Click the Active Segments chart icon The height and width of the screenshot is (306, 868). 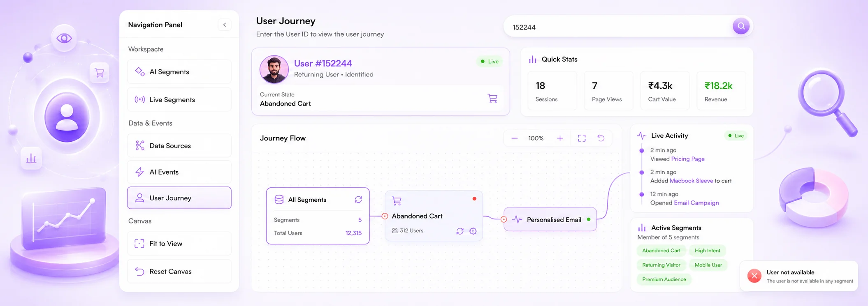click(642, 228)
